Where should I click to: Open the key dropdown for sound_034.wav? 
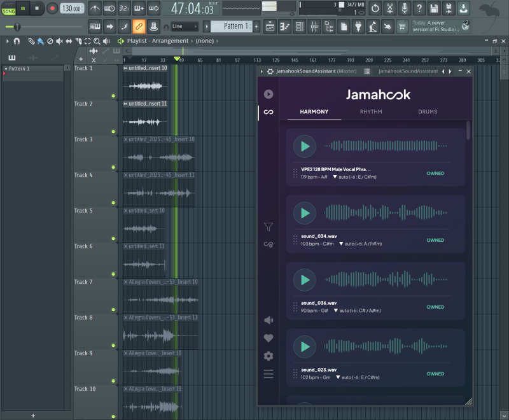click(x=360, y=244)
